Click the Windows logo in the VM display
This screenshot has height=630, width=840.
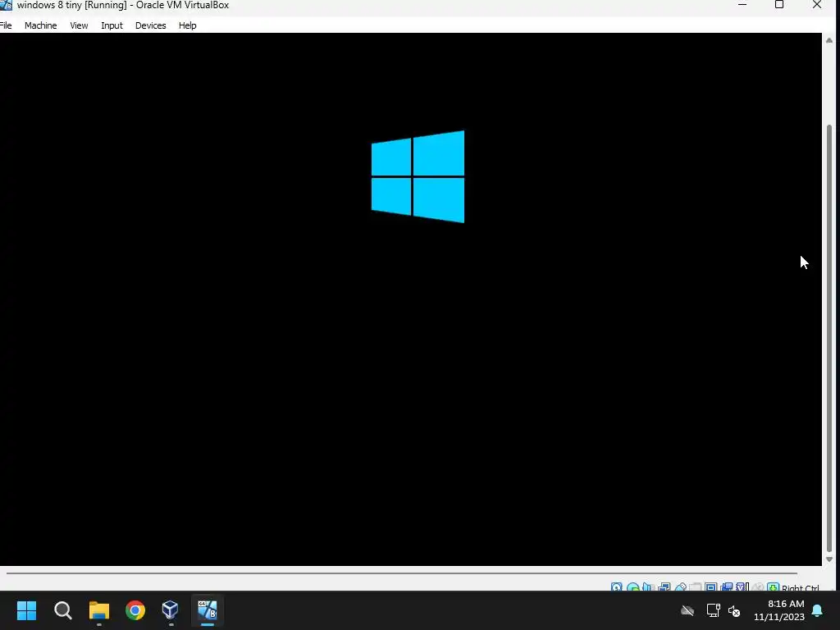418,176
